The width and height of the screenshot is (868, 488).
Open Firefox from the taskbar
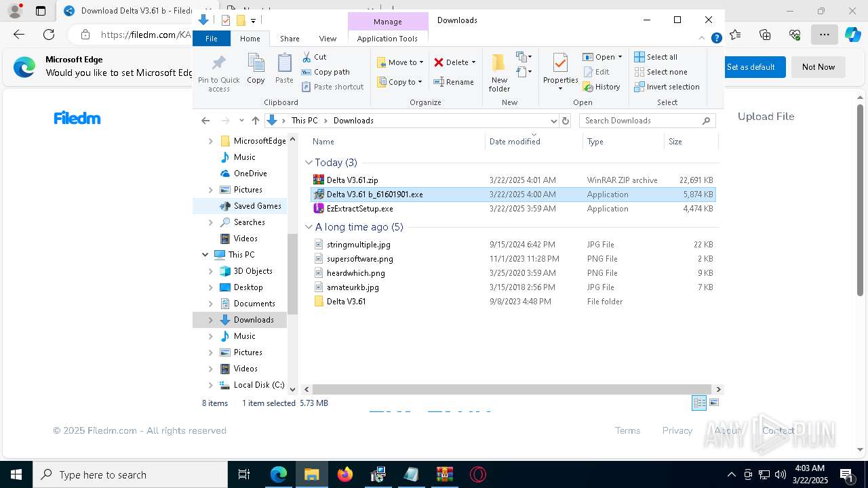click(x=345, y=474)
